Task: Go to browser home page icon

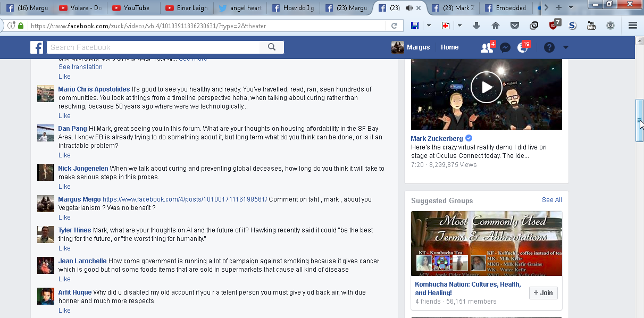Action: [x=496, y=26]
